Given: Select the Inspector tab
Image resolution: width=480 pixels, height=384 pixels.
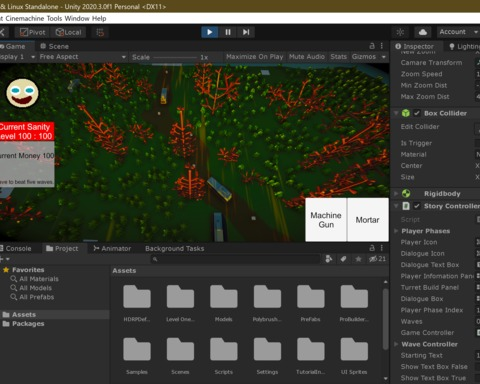Looking at the screenshot, I should 415,46.
